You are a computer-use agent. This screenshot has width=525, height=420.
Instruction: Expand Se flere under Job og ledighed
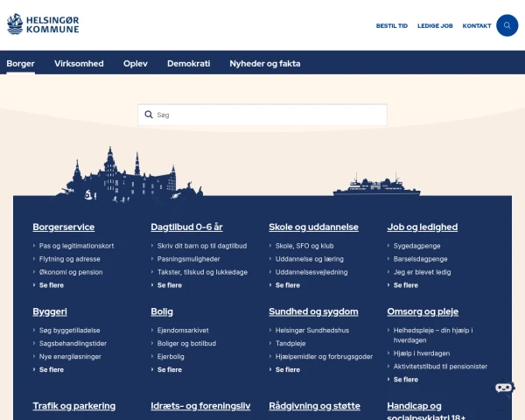click(406, 285)
